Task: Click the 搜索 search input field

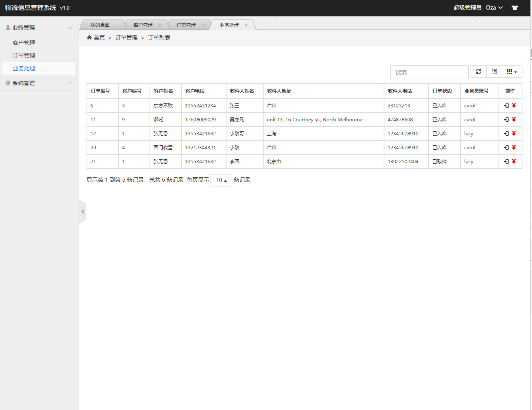Action: 429,72
